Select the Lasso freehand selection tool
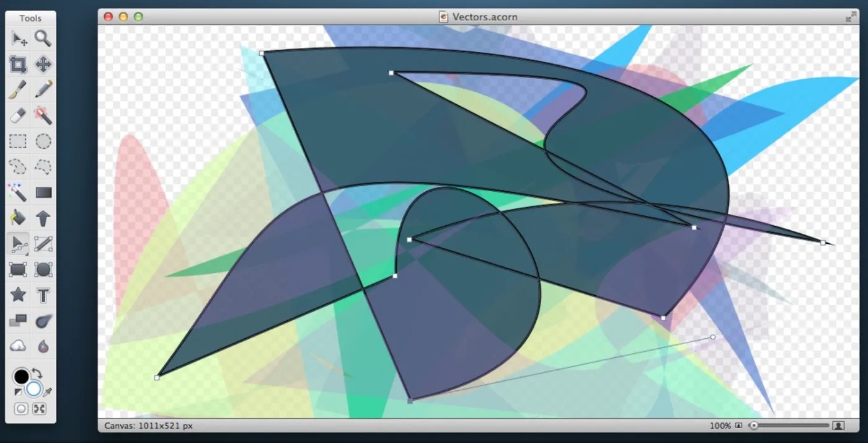868x443 pixels. (x=18, y=166)
